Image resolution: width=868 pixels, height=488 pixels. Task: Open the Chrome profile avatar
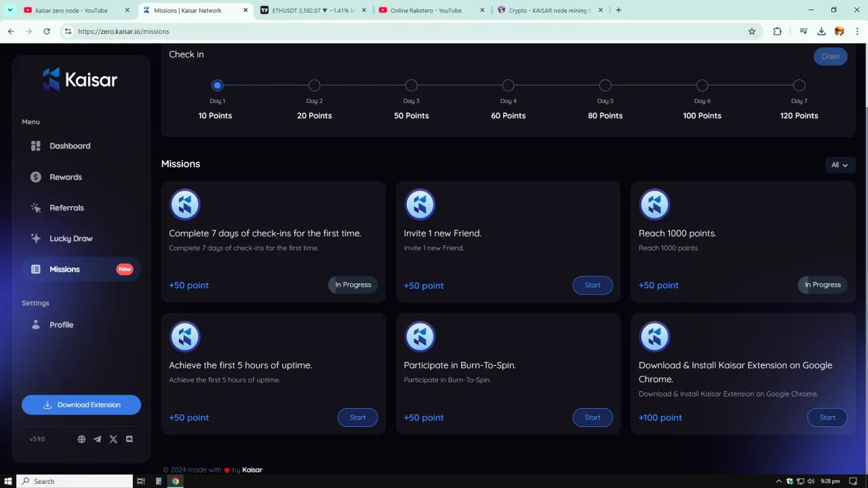840,31
